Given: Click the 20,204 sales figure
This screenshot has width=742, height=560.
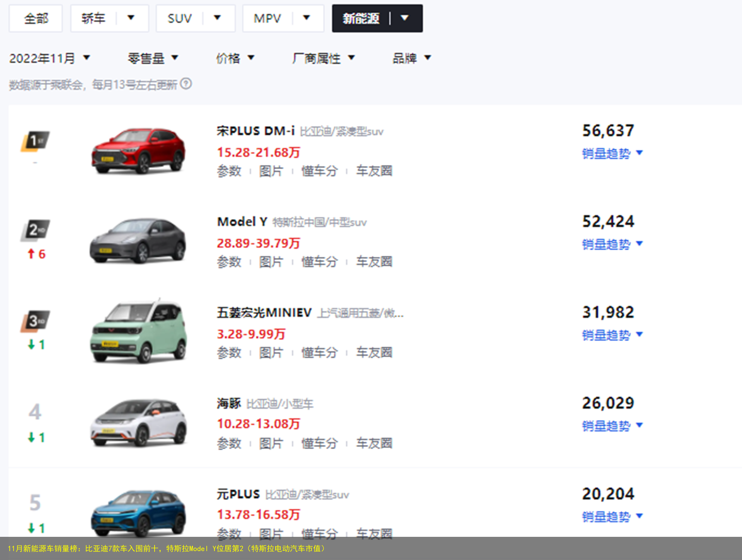Looking at the screenshot, I should pyautogui.click(x=608, y=494).
